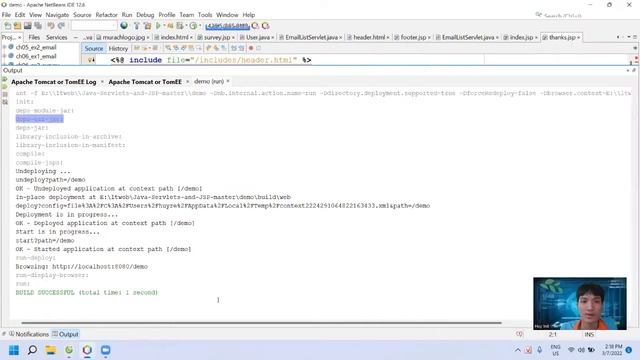Click the New File toolbar icon
640x360 pixels.
click(x=8, y=26)
